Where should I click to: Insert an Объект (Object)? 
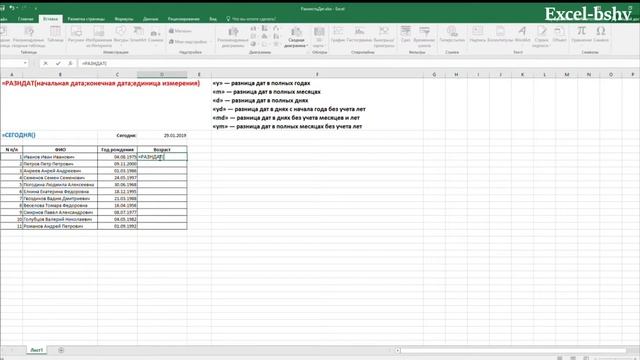[x=560, y=34]
